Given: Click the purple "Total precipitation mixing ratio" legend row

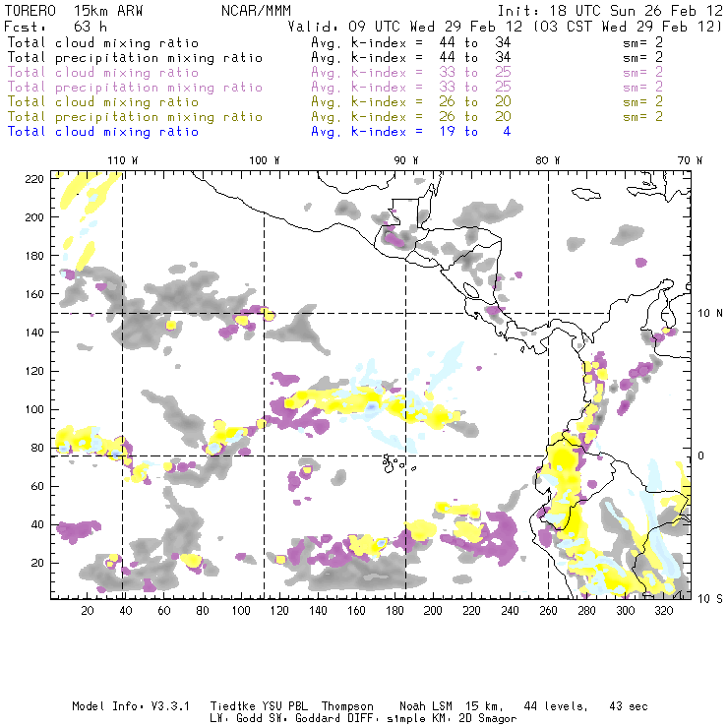Looking at the screenshot, I should (x=334, y=88).
